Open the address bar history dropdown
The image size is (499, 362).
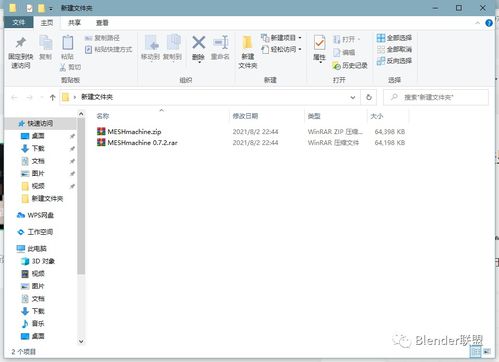[x=353, y=97]
